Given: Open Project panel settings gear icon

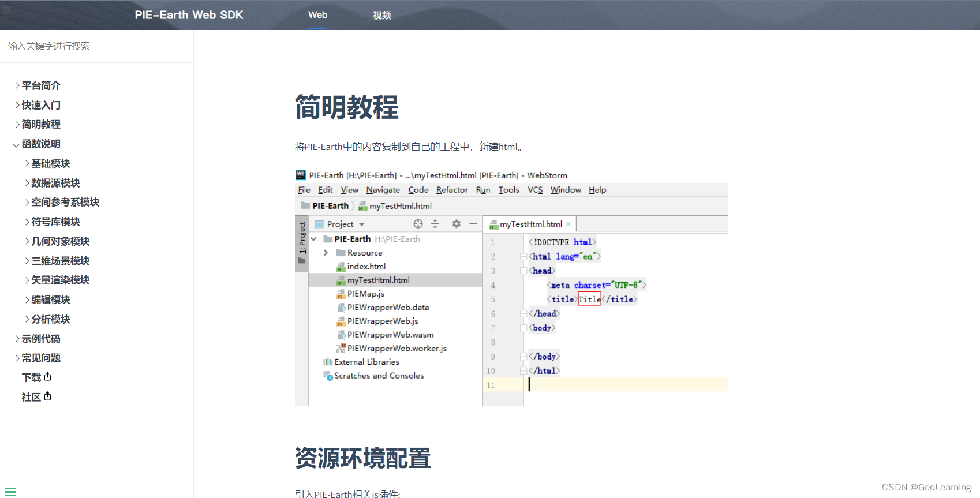Looking at the screenshot, I should [457, 224].
